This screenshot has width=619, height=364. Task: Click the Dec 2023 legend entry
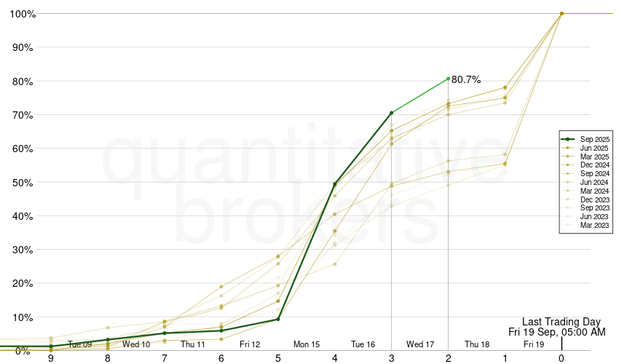(594, 199)
